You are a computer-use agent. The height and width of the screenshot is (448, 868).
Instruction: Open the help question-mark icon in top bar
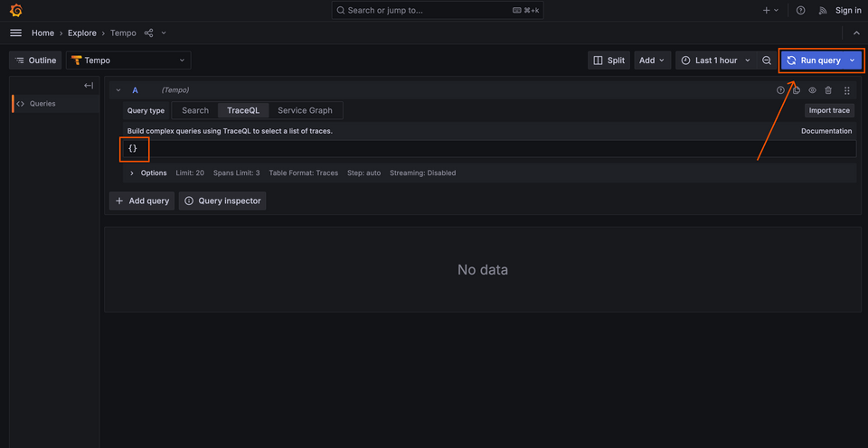[x=800, y=11]
